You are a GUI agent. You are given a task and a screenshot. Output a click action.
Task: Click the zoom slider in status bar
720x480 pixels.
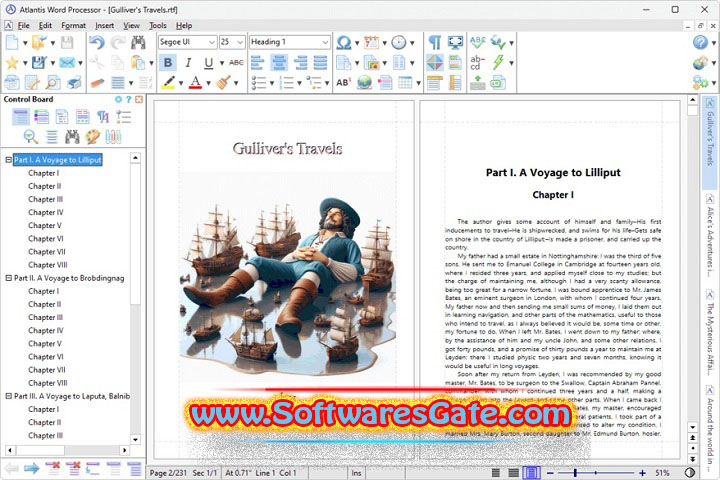(596, 473)
